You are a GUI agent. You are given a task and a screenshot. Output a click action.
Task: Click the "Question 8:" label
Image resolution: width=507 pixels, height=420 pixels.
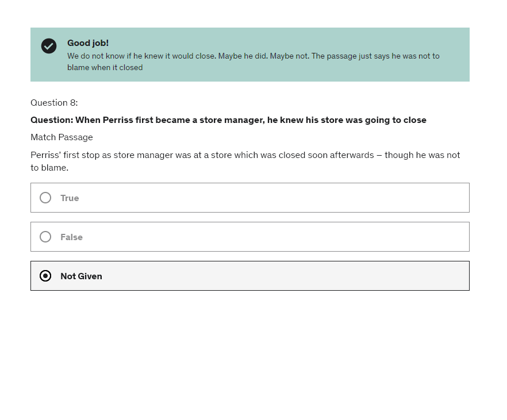[54, 103]
